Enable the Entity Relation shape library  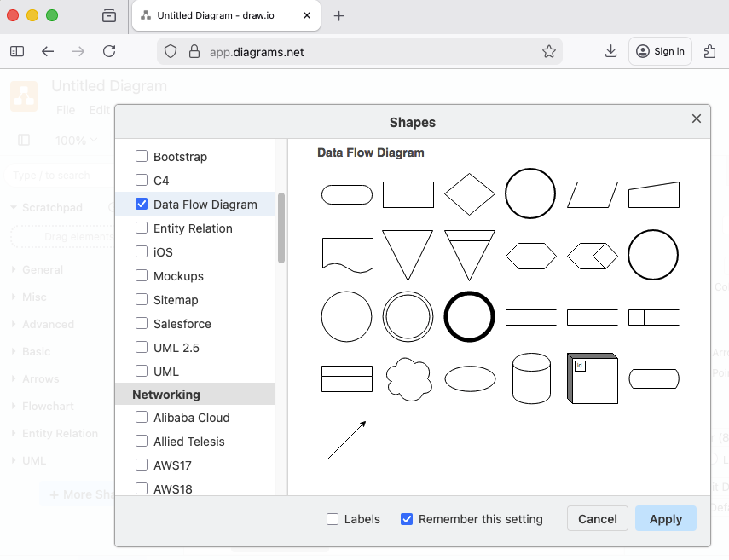click(x=142, y=228)
